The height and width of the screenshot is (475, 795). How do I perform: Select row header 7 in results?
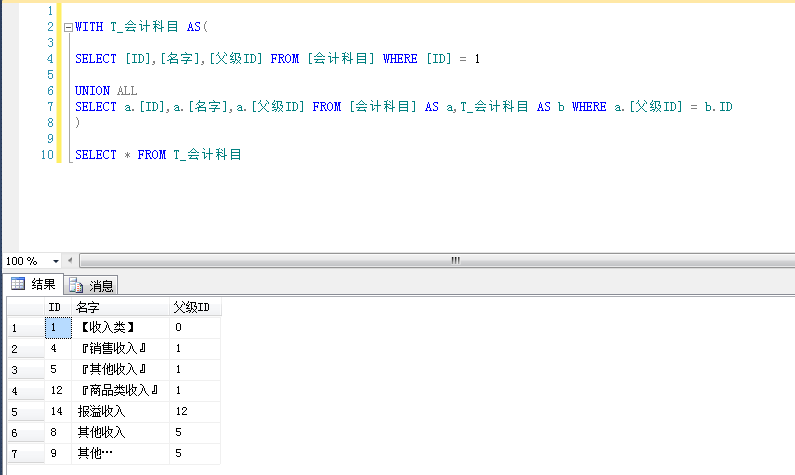click(x=26, y=454)
